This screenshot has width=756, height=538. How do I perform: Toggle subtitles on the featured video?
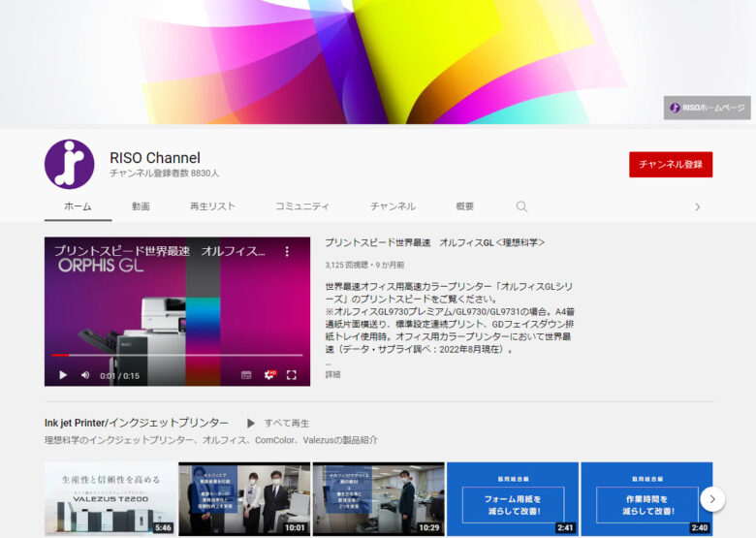coord(246,375)
